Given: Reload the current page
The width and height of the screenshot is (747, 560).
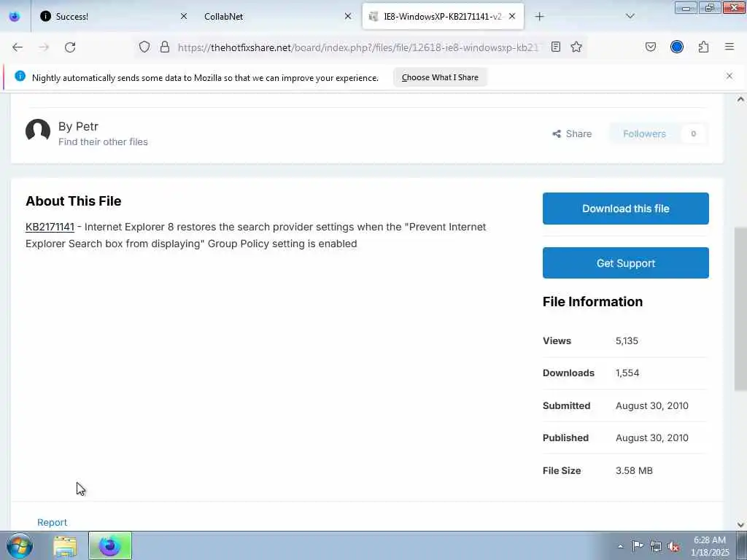Looking at the screenshot, I should (70, 47).
